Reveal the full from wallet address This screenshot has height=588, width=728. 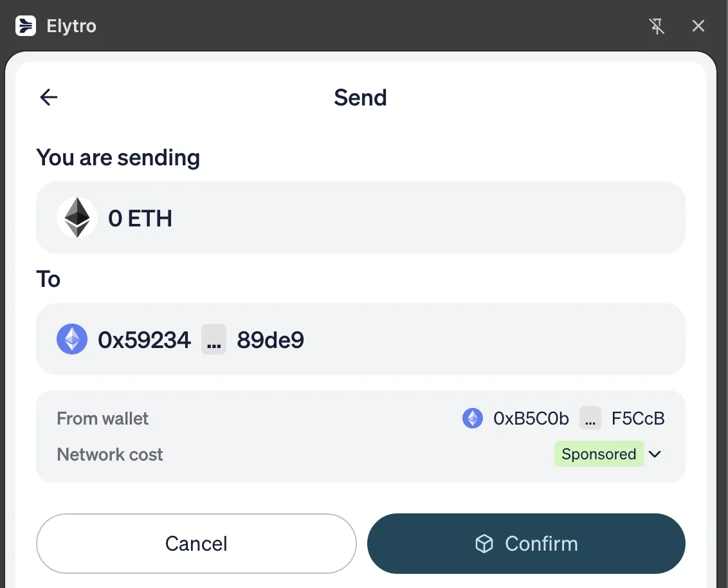590,418
